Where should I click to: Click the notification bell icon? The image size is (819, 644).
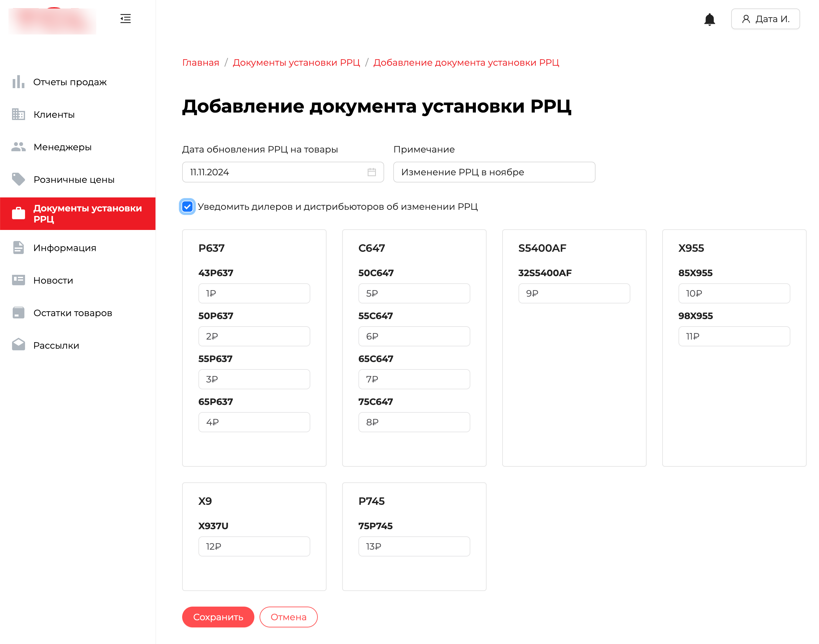point(709,19)
